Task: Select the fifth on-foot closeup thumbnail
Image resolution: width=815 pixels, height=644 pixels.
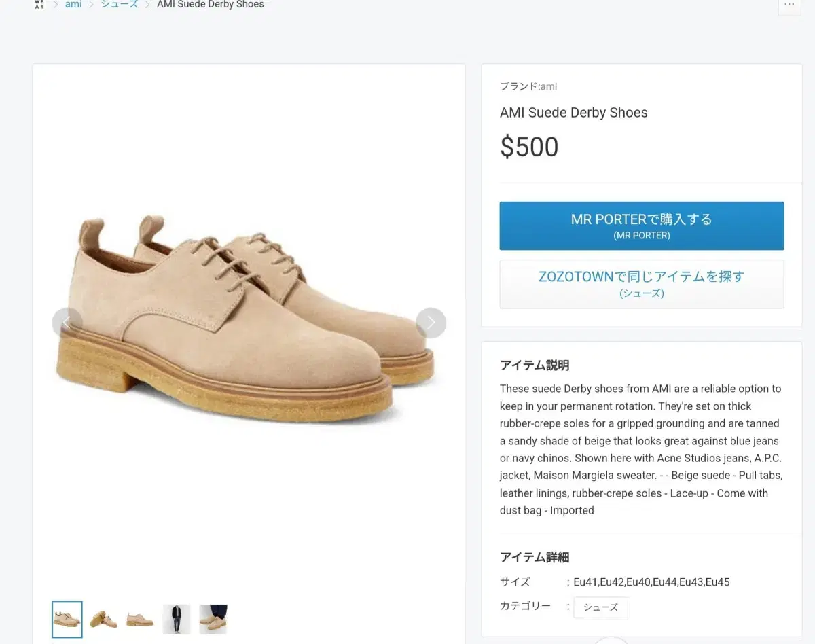Action: pos(213,619)
